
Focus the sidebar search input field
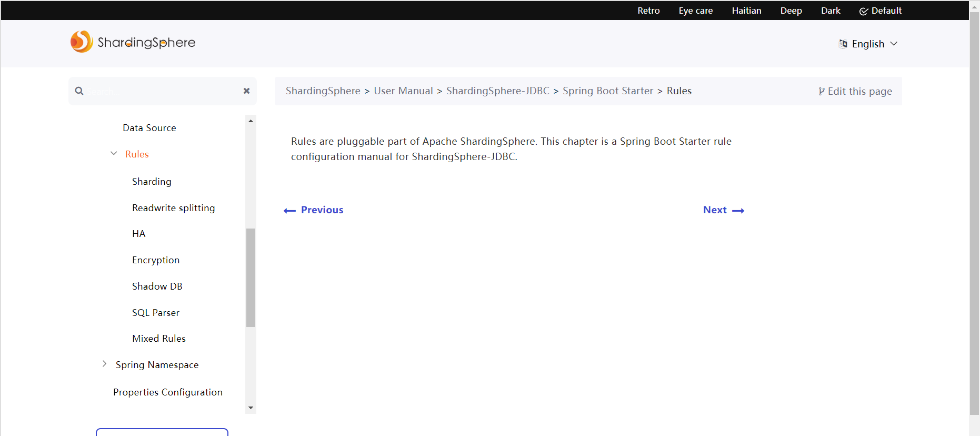click(162, 91)
